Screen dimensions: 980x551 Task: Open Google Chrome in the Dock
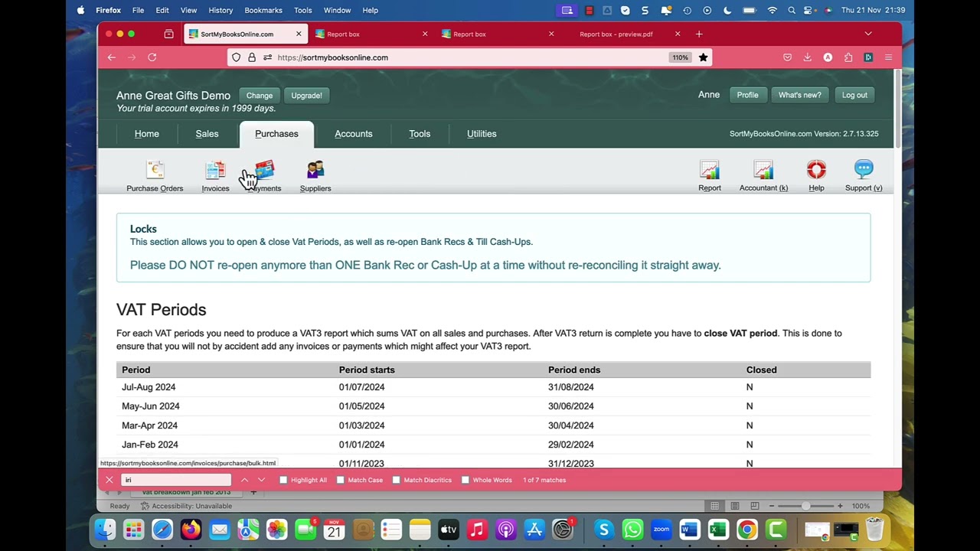746,530
